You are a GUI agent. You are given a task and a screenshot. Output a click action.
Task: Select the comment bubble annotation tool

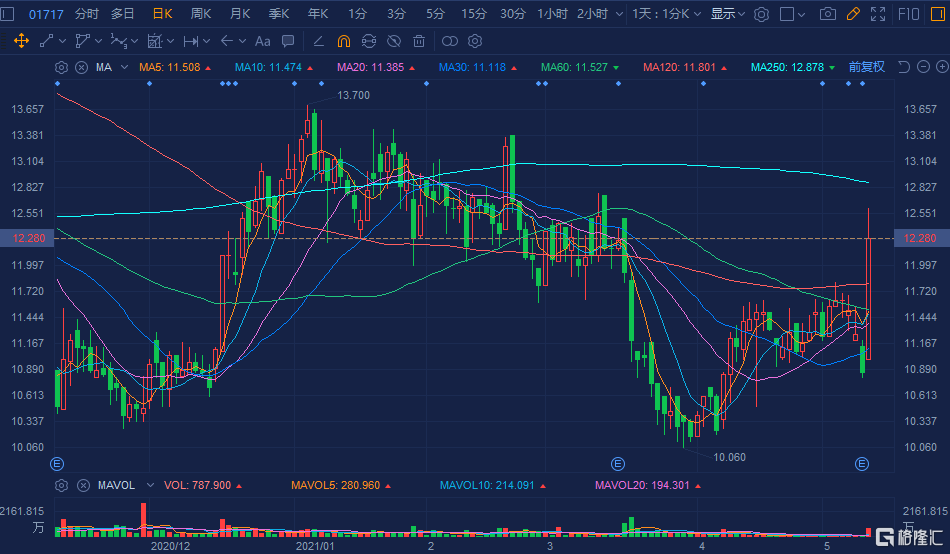[x=288, y=41]
